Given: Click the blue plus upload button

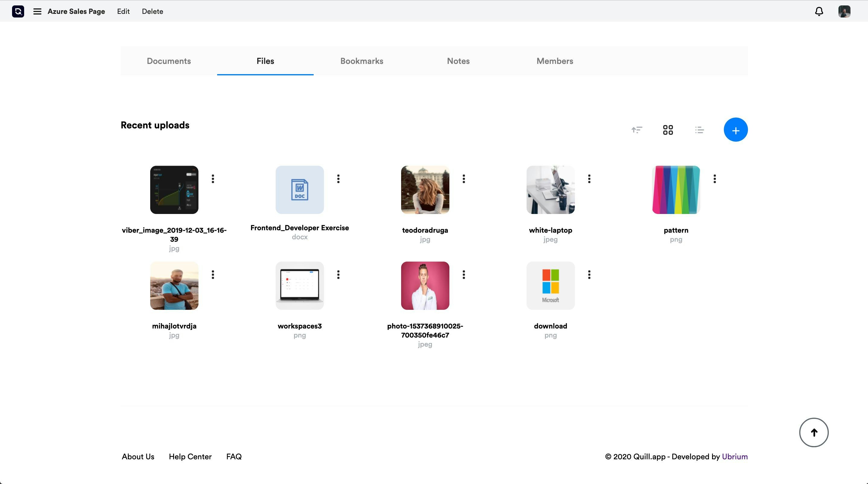Looking at the screenshot, I should tap(736, 129).
